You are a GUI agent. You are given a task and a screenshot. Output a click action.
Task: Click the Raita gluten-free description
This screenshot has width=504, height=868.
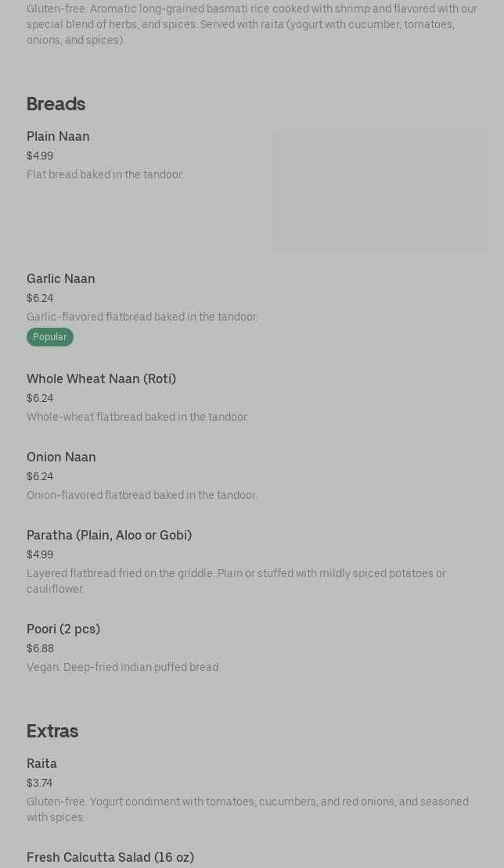click(247, 809)
